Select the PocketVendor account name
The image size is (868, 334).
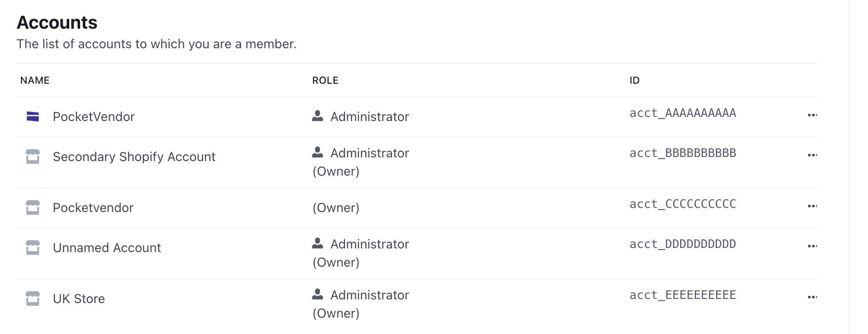94,116
